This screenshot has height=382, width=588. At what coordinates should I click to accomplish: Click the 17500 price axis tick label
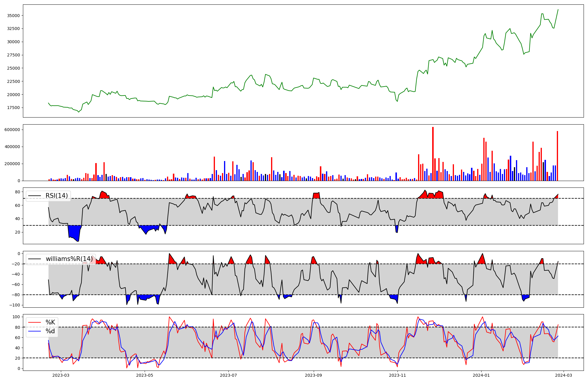pos(13,108)
